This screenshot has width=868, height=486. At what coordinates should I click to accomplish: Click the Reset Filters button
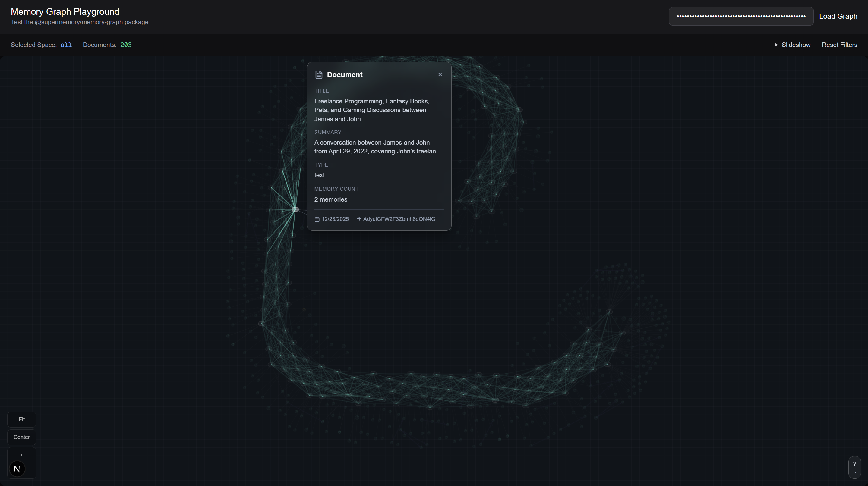(x=839, y=45)
